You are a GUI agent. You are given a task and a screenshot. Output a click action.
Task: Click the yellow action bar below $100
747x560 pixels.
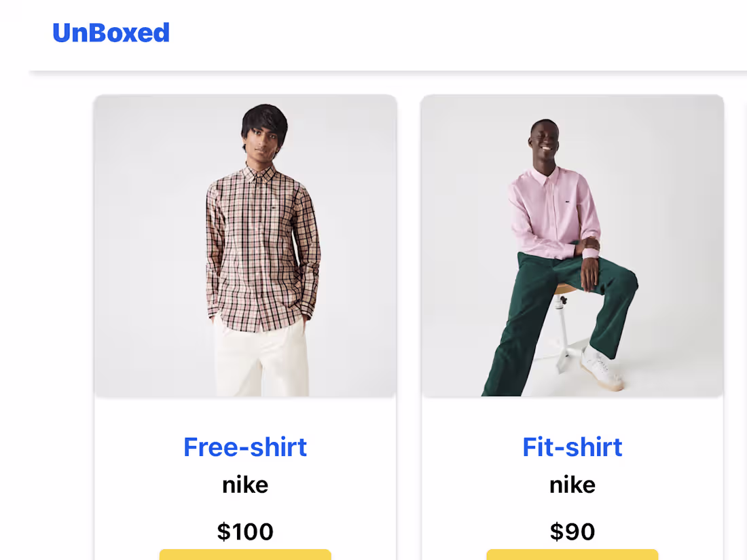tap(244, 555)
